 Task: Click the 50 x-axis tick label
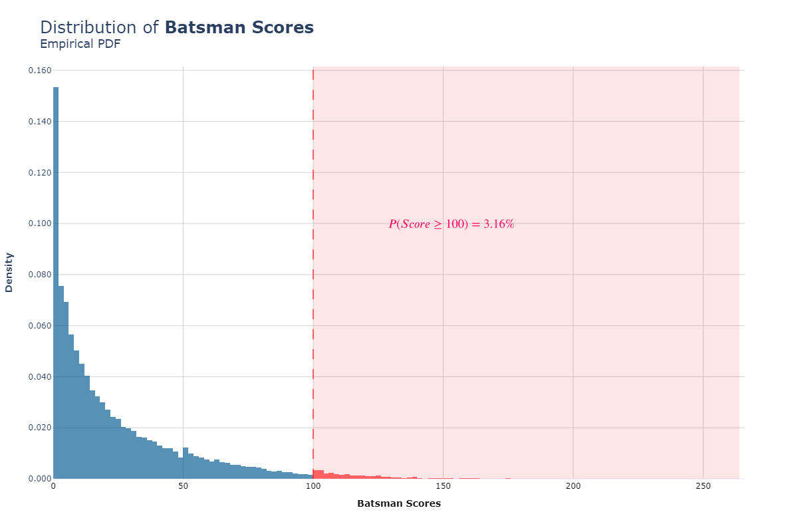(183, 487)
